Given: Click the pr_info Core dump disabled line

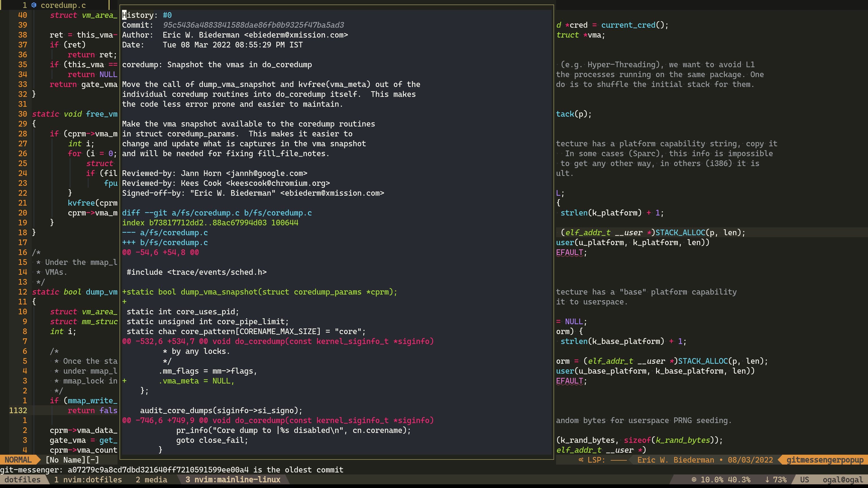Looking at the screenshot, I should pos(294,430).
